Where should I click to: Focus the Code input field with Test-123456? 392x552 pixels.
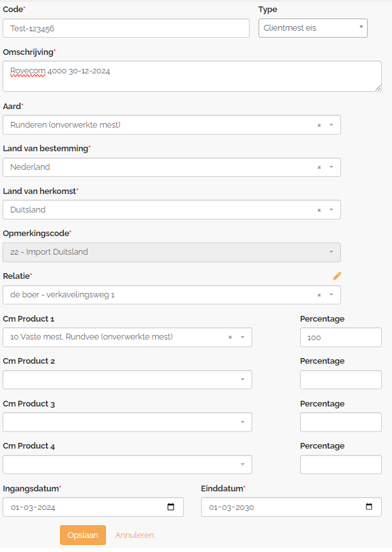coord(126,28)
